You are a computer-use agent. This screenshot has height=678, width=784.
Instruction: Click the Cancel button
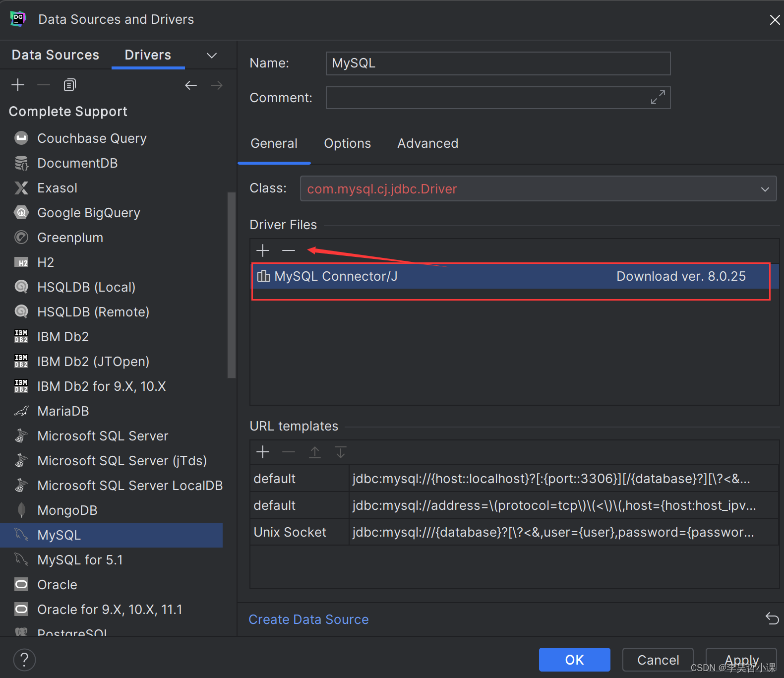coord(658,660)
